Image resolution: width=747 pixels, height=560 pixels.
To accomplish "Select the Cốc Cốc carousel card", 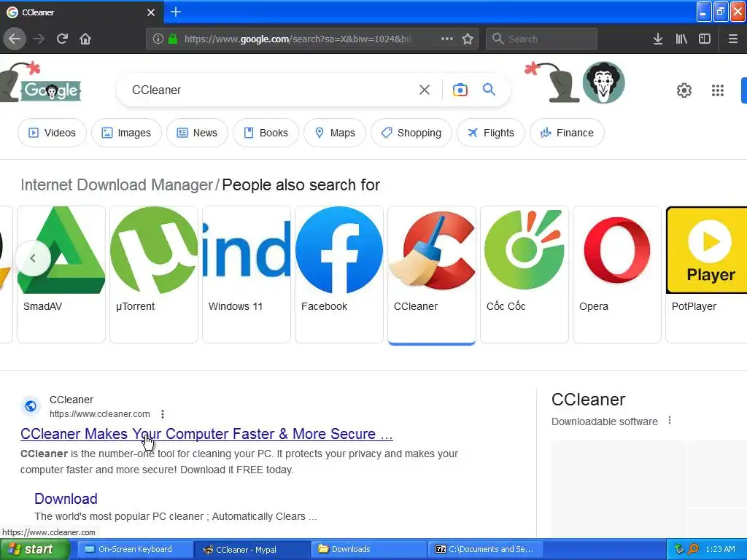I will click(x=525, y=274).
